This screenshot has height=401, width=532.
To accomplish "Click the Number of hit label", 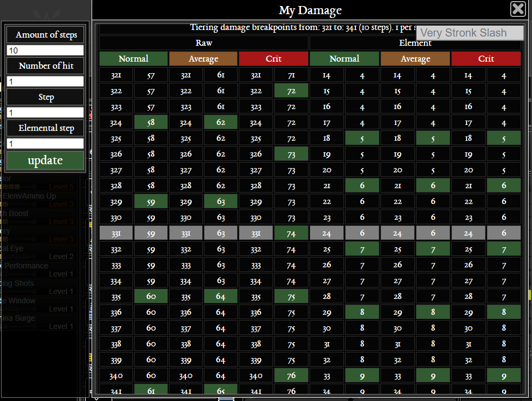I will coord(46,66).
